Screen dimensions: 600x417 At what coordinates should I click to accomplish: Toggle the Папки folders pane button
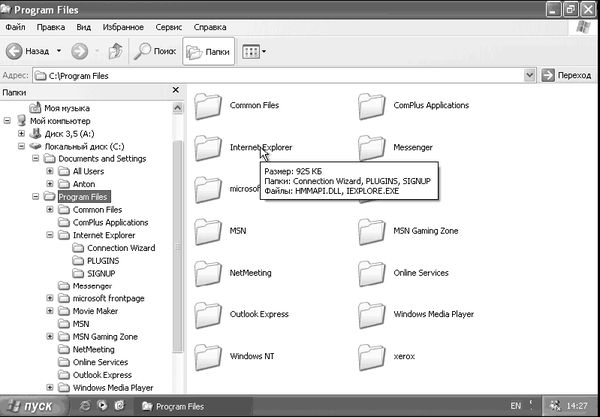[209, 52]
